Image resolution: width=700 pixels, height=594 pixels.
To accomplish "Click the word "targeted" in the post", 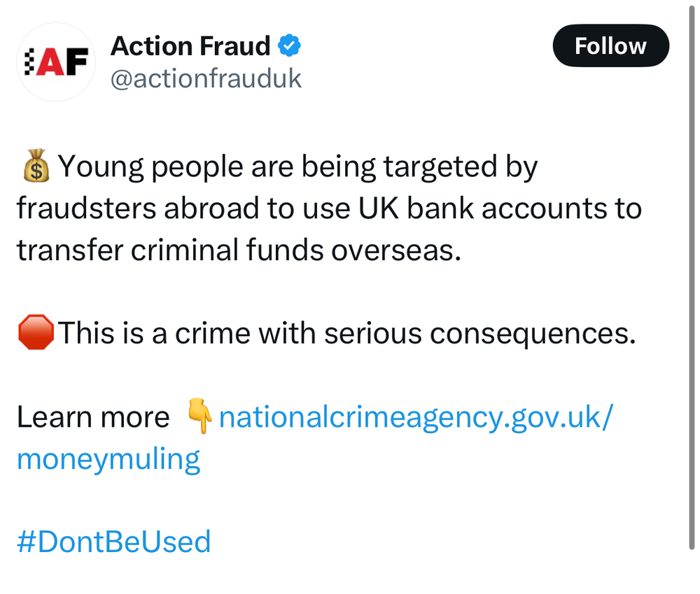I will [440, 167].
